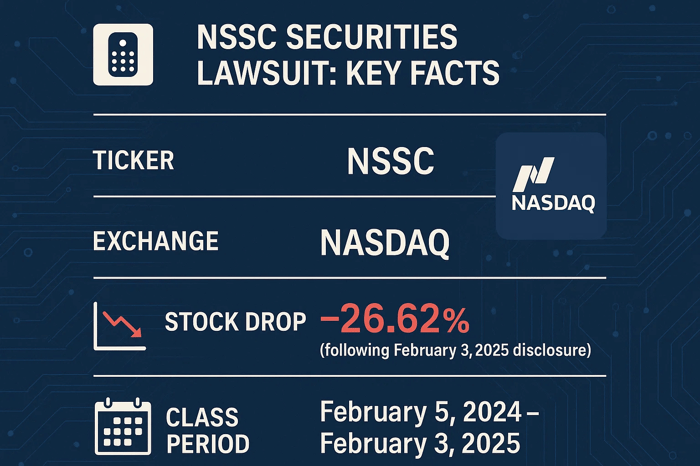
Task: Click the red −26.62% figure
Action: [x=393, y=320]
